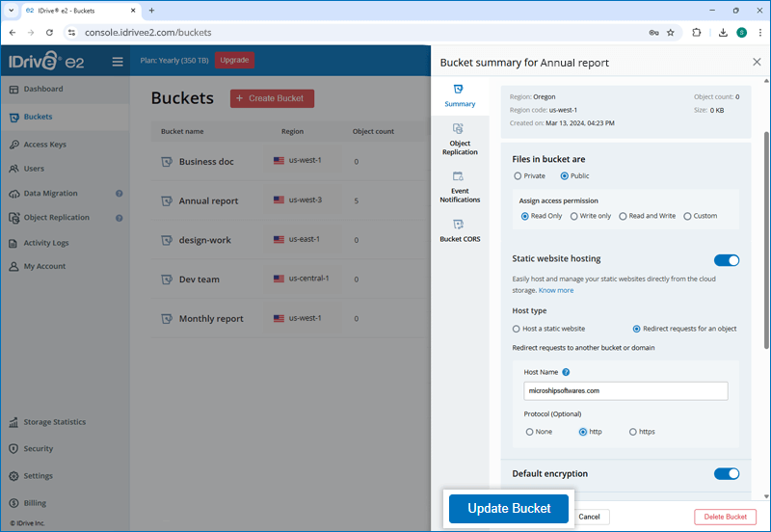Click the Bucket CORS icon
This screenshot has width=771, height=532.
pos(459,225)
